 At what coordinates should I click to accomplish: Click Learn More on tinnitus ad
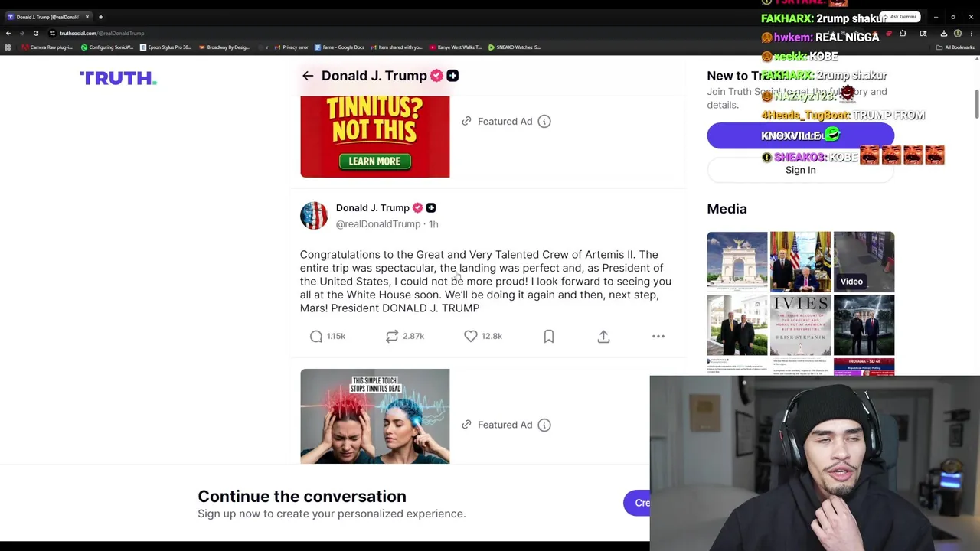(x=374, y=161)
